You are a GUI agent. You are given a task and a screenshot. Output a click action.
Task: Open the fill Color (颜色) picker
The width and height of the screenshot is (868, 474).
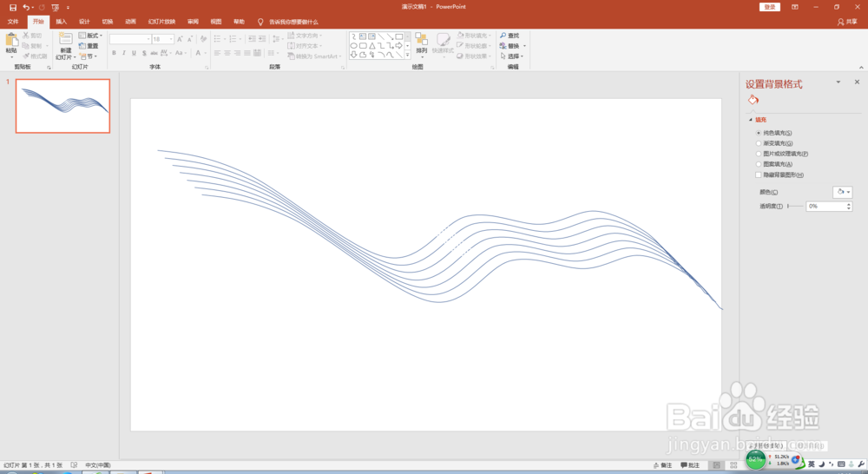[x=843, y=192]
